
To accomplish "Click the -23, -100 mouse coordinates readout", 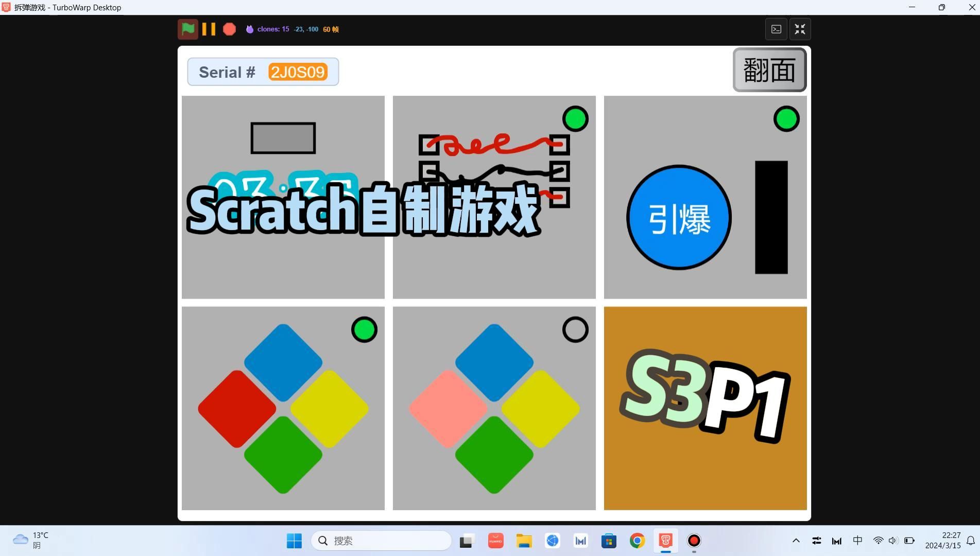I will pyautogui.click(x=306, y=29).
